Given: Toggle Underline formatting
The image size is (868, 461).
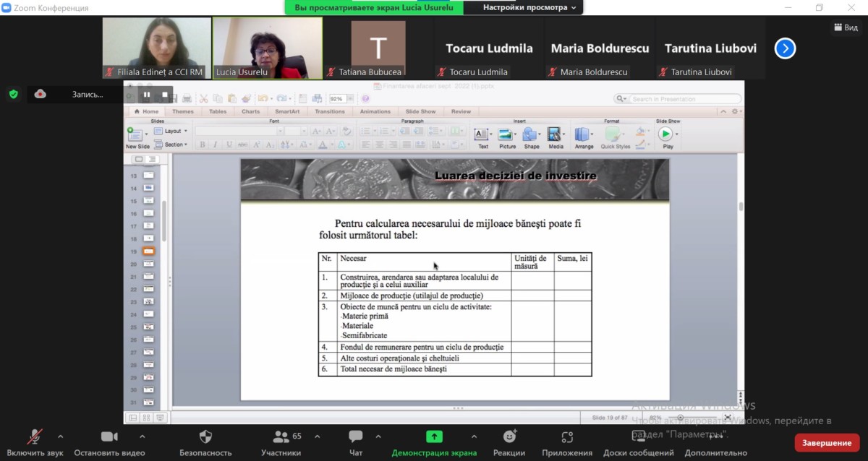Looking at the screenshot, I should (229, 145).
